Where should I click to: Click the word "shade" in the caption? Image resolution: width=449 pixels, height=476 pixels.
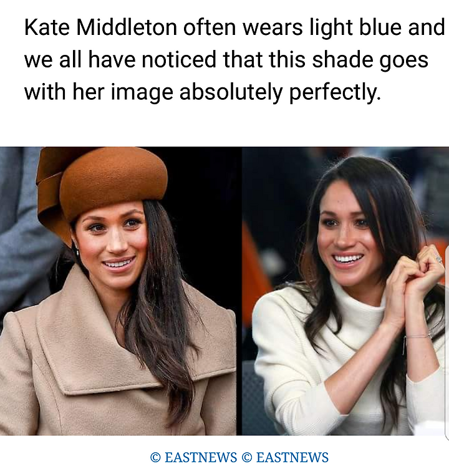342,59
